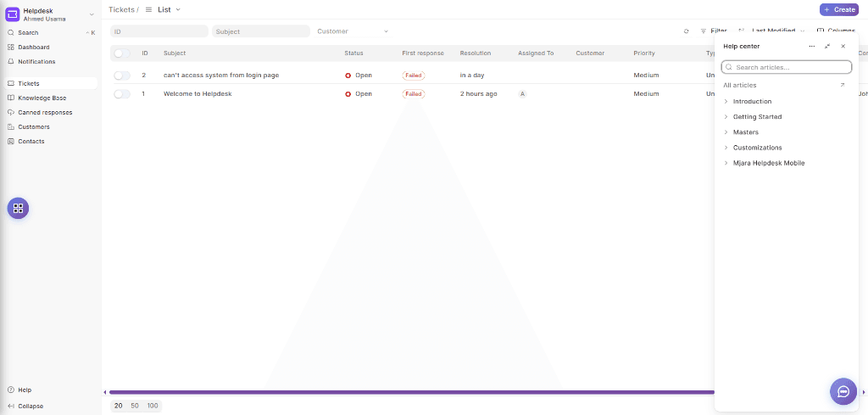
Task: Open ticket "can't access system from login page"
Action: 221,76
